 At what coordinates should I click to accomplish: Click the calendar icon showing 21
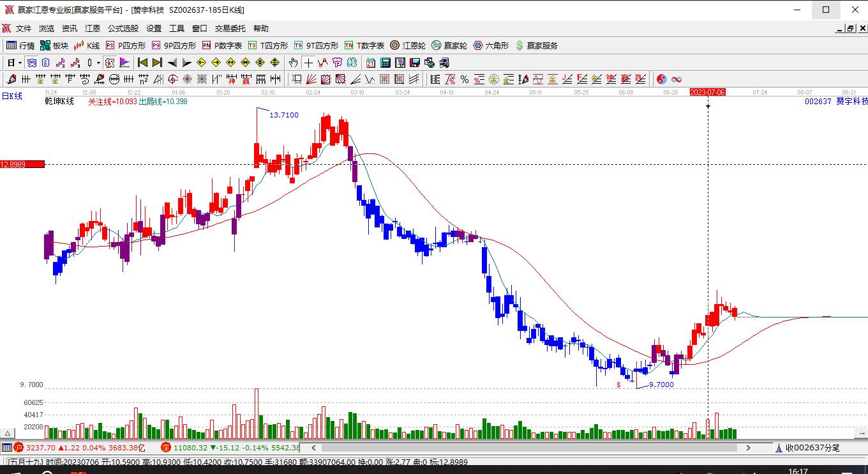(371, 63)
